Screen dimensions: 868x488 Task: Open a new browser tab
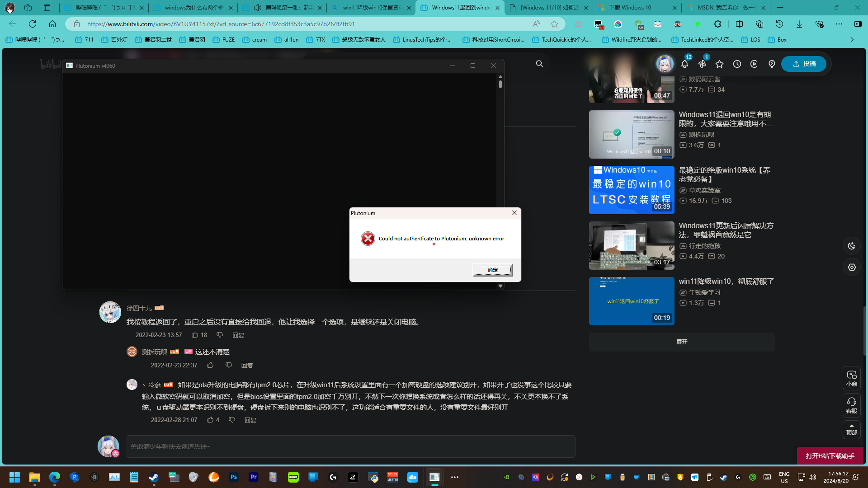pos(780,8)
